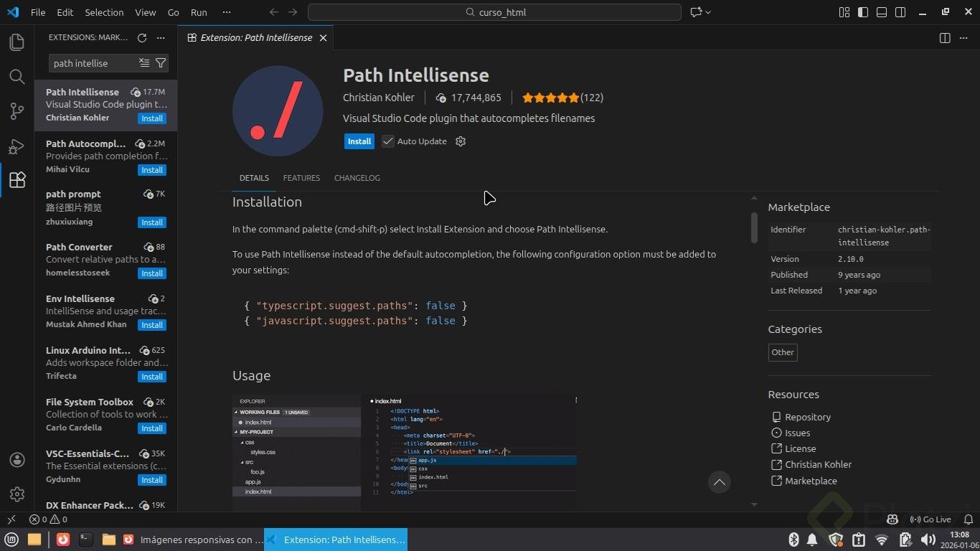Toggle the primary side bar layout
This screenshot has height=551, width=980.
(x=863, y=12)
